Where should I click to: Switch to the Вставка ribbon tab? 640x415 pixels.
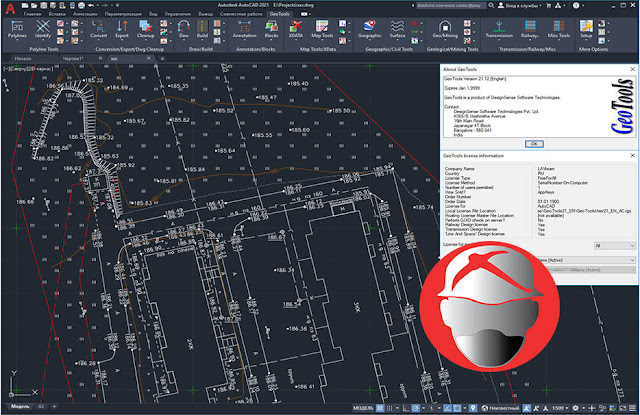57,14
